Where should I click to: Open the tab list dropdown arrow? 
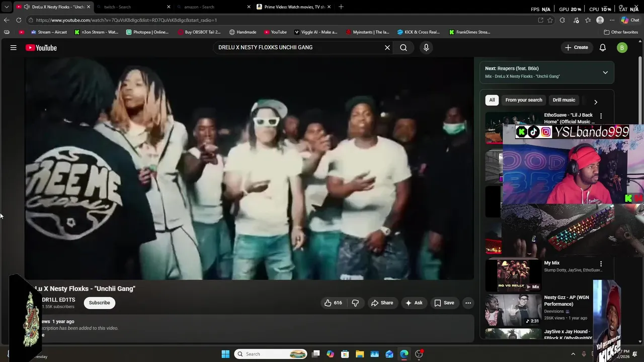(x=6, y=7)
